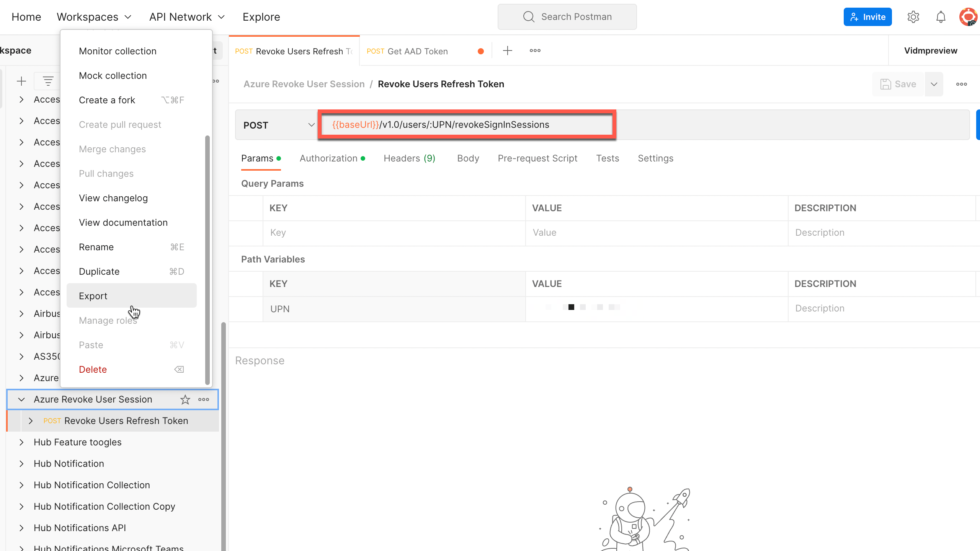Screen dimensions: 980x551
Task: Open tab options ellipsis next to plus
Action: pos(535,51)
